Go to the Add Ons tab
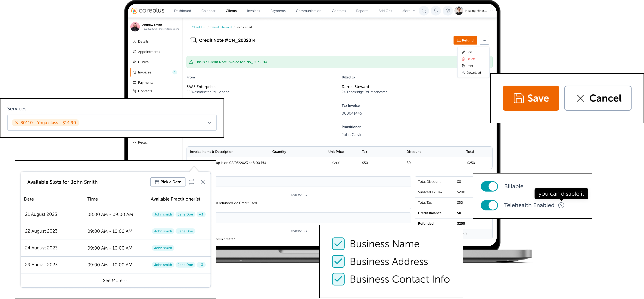This screenshot has width=644, height=299. [x=385, y=11]
